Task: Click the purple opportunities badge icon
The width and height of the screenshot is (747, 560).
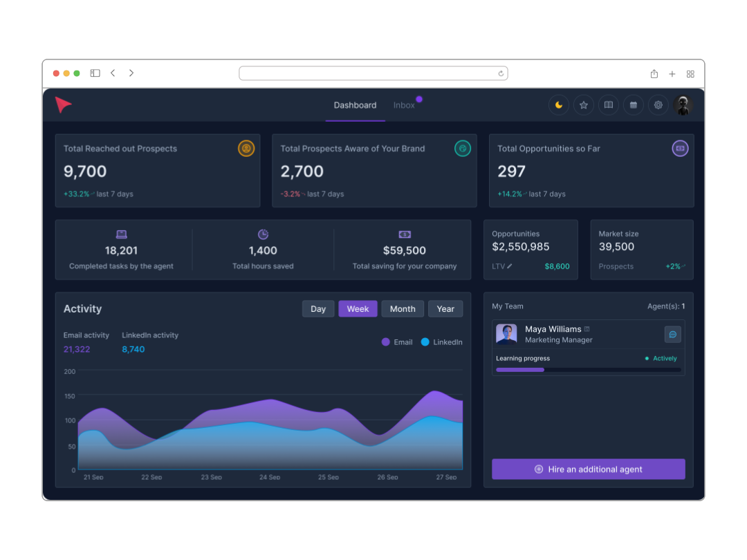Action: (679, 148)
